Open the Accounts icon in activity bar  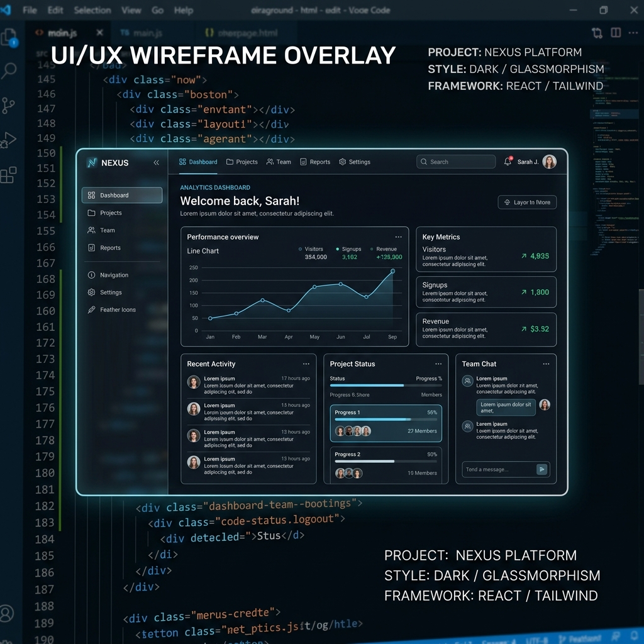point(7,613)
